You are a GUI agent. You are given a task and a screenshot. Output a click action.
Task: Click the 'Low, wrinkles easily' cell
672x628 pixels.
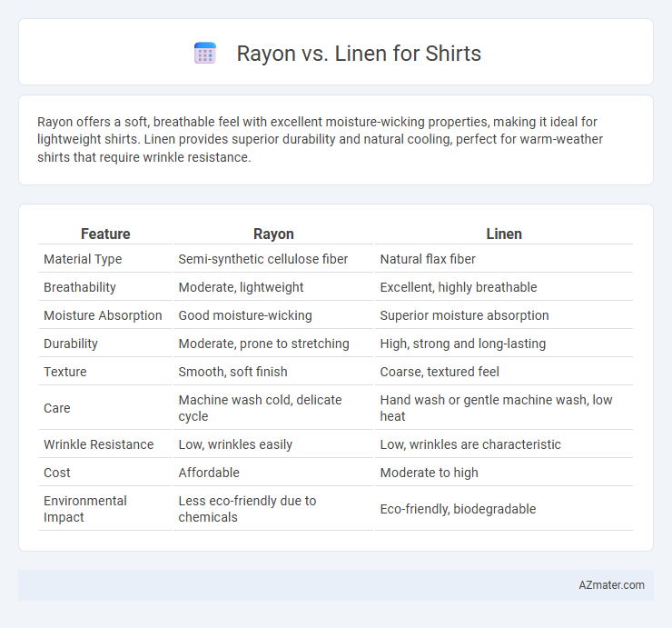[273, 444]
